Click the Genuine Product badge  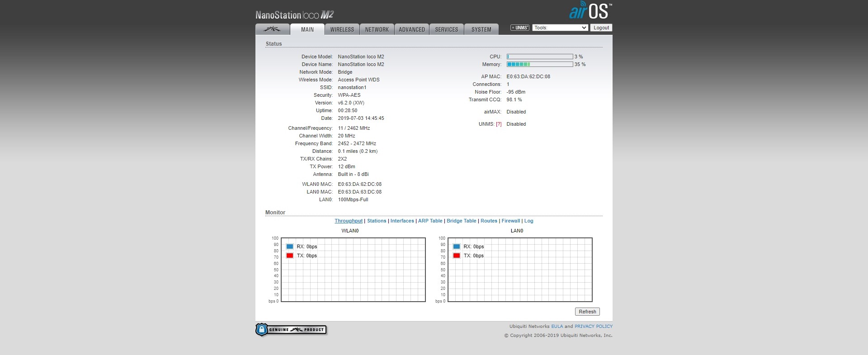(x=291, y=330)
